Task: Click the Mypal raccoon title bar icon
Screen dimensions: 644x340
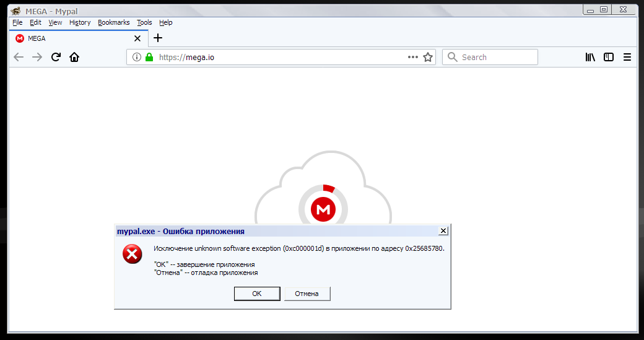Action: pos(16,11)
